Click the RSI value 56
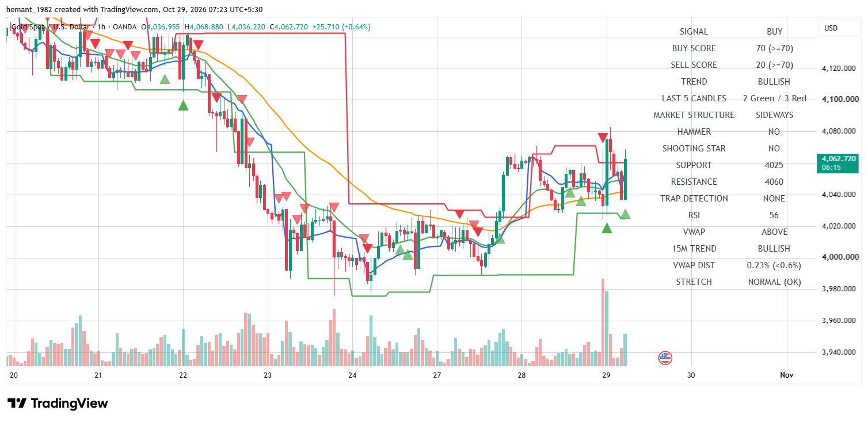This screenshot has height=422, width=868. point(774,215)
